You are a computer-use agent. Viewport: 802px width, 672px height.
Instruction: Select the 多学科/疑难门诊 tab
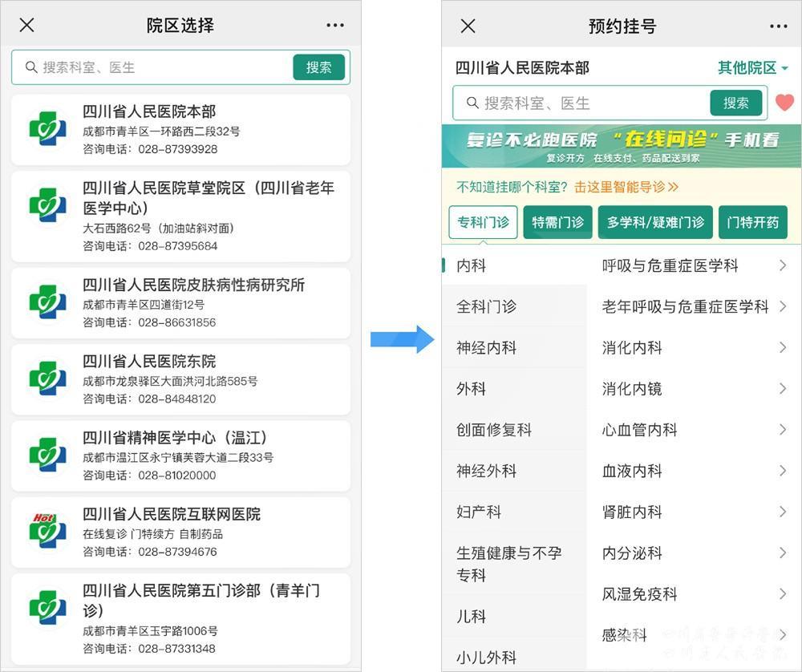click(x=655, y=222)
